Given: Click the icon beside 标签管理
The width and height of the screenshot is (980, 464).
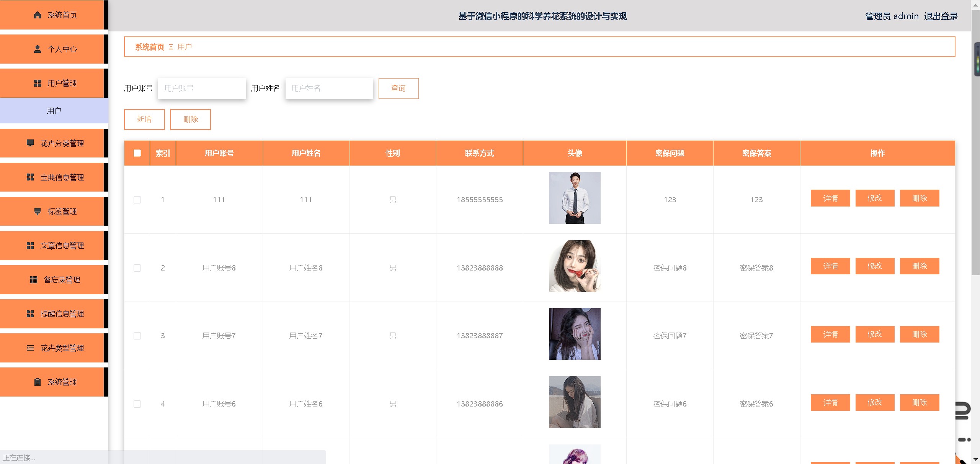Looking at the screenshot, I should click(37, 212).
